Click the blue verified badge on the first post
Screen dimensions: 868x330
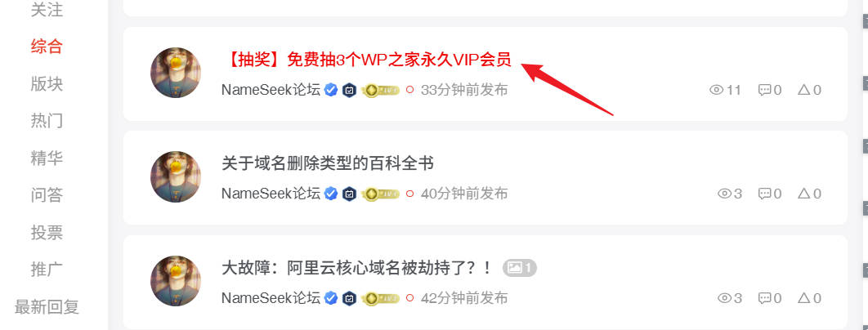tap(331, 90)
